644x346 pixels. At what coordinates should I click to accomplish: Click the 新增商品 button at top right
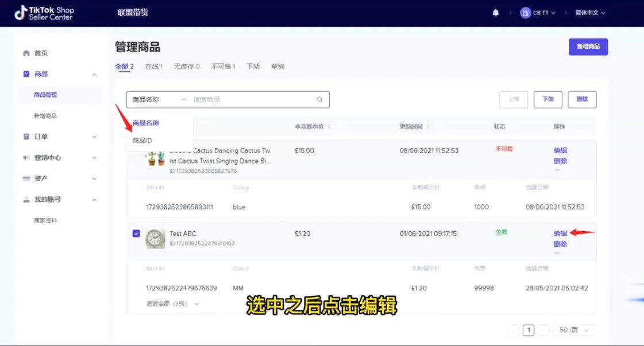tap(588, 46)
